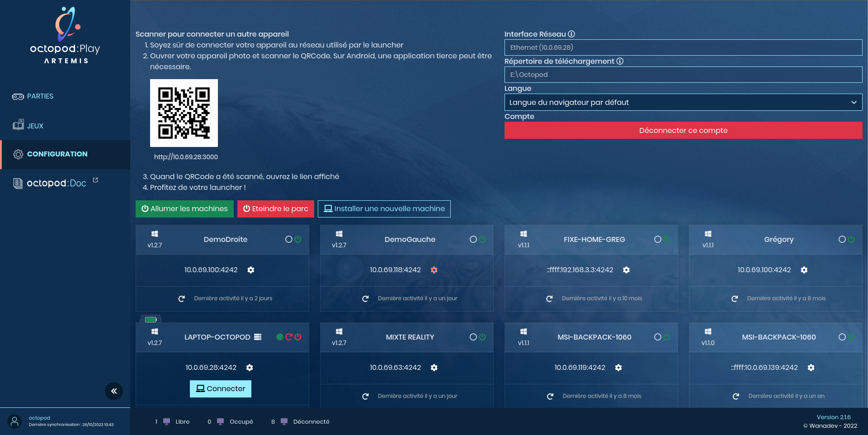Image resolution: width=868 pixels, height=435 pixels.
Task: Click the octopod:Play Artemis logo
Action: [x=65, y=35]
